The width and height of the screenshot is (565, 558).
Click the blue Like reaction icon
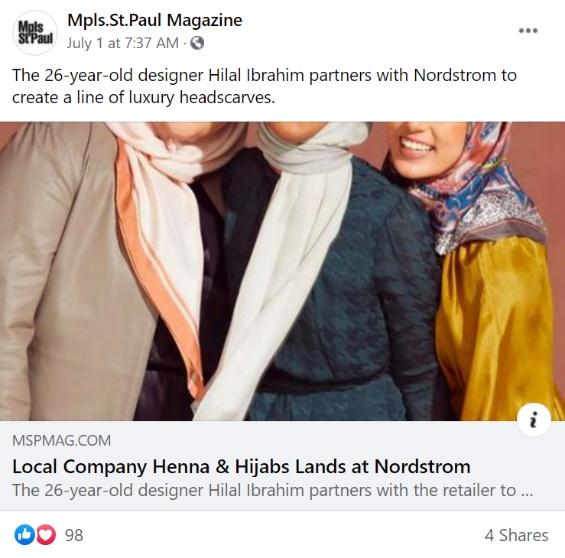tap(24, 535)
